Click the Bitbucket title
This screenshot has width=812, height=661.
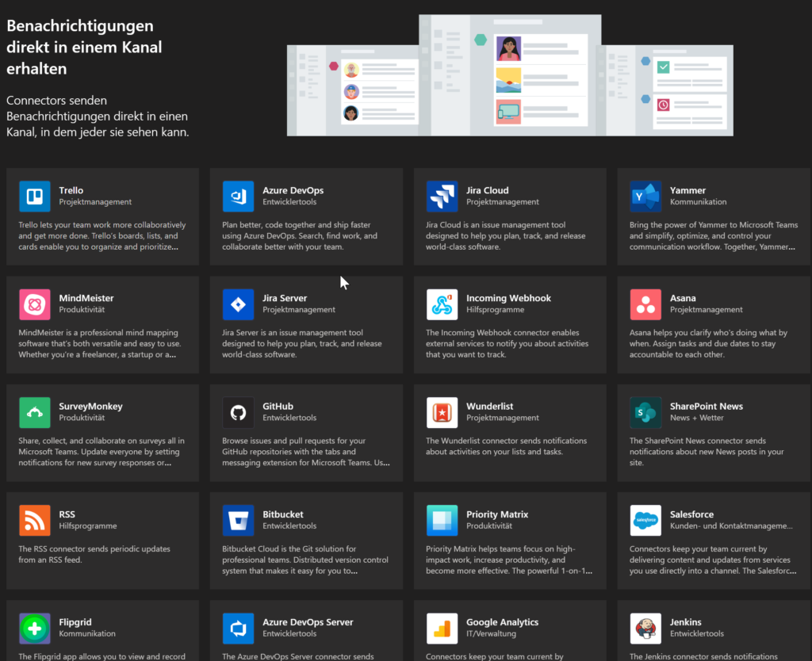[283, 514]
